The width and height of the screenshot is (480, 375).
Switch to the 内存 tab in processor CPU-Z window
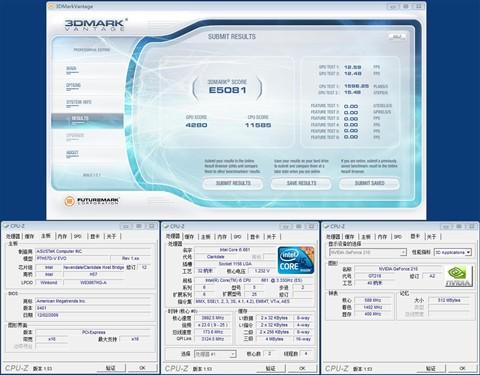(x=222, y=236)
